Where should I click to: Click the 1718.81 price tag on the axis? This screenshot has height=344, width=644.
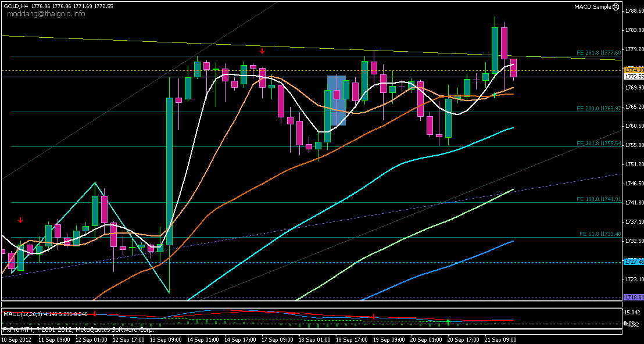pos(632,297)
